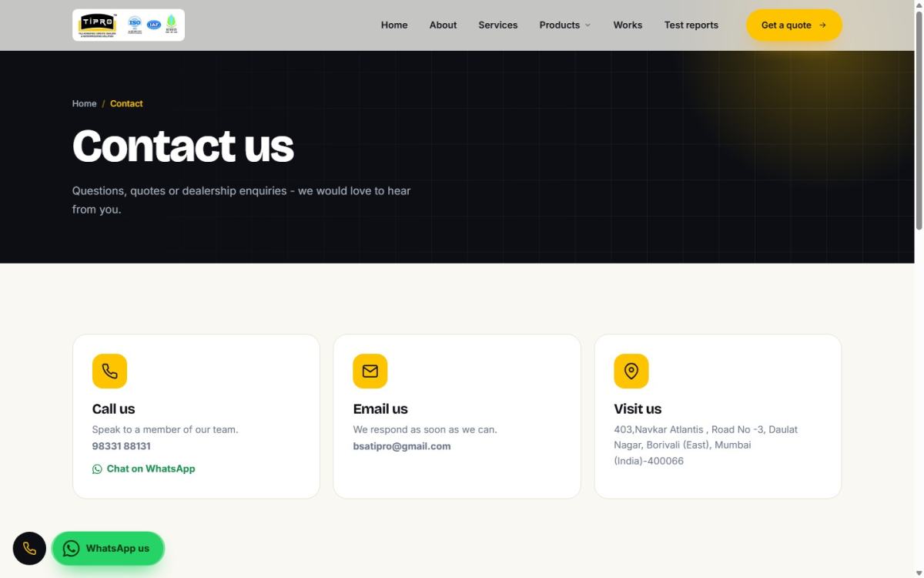Screen dimensions: 924x578
Task: Open the Home nav menu item
Action: pyautogui.click(x=394, y=25)
